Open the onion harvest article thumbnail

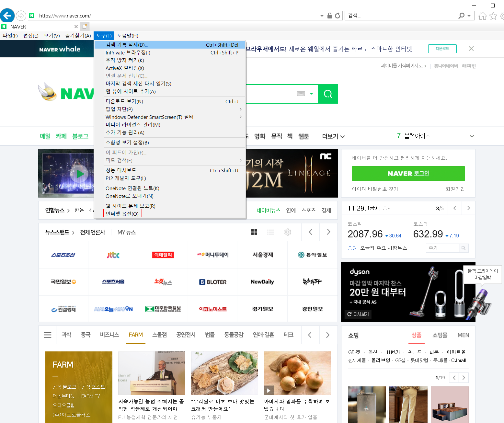[x=297, y=373]
